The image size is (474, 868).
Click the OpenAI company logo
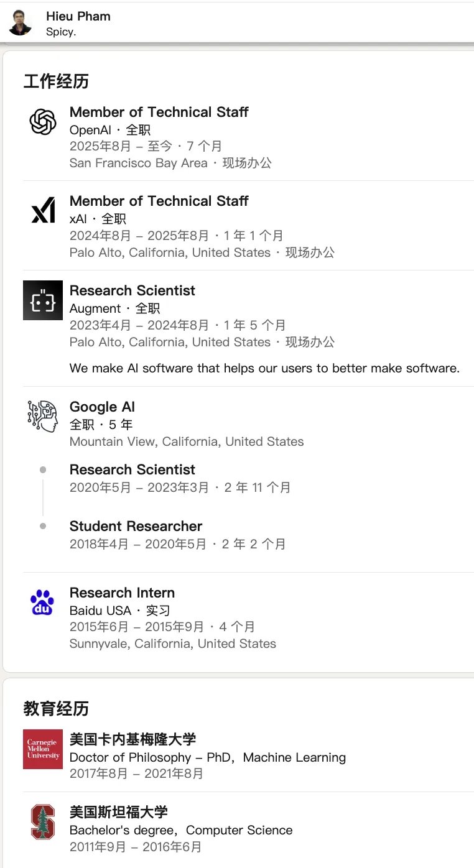pos(43,122)
